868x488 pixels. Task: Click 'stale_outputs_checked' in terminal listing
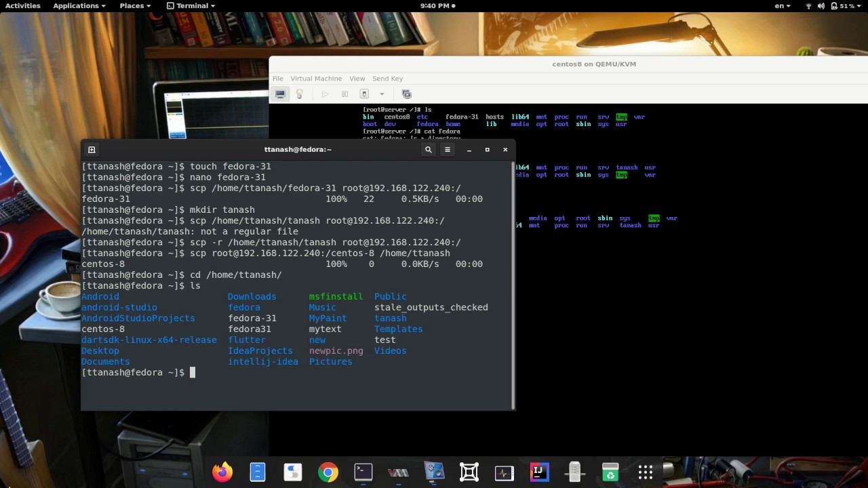(431, 308)
